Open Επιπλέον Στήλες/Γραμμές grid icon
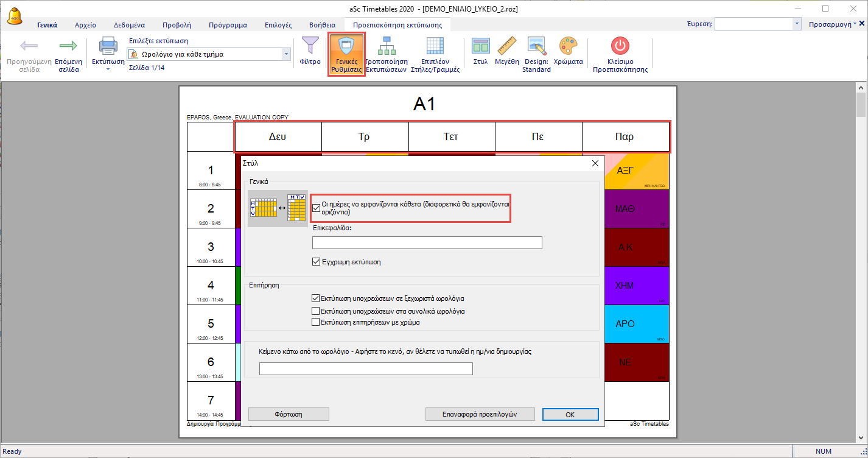The width and height of the screenshot is (868, 458). (x=435, y=46)
